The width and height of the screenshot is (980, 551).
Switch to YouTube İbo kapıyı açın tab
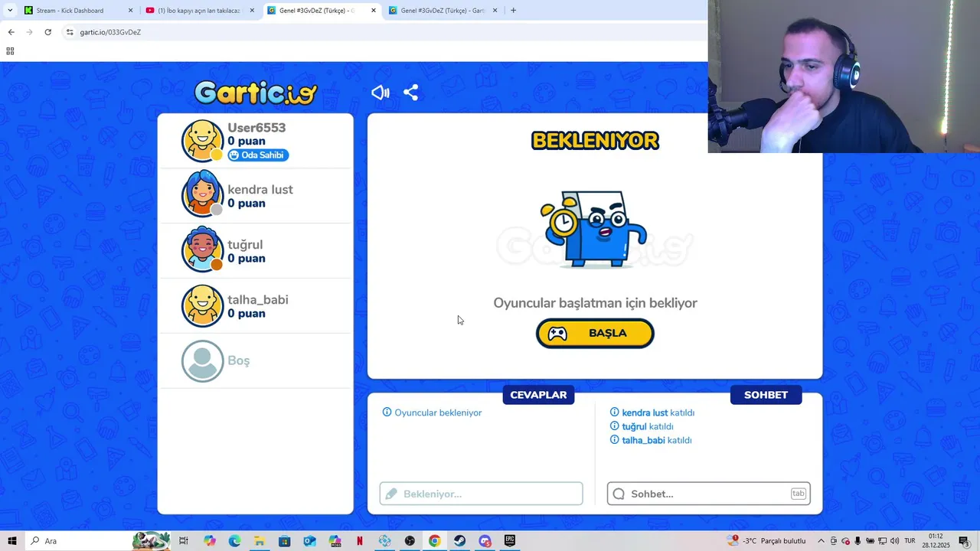click(201, 11)
